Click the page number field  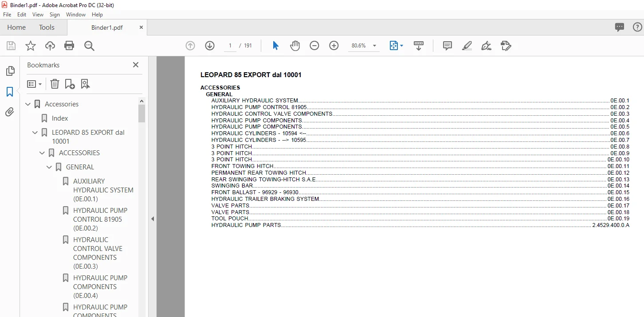click(230, 46)
